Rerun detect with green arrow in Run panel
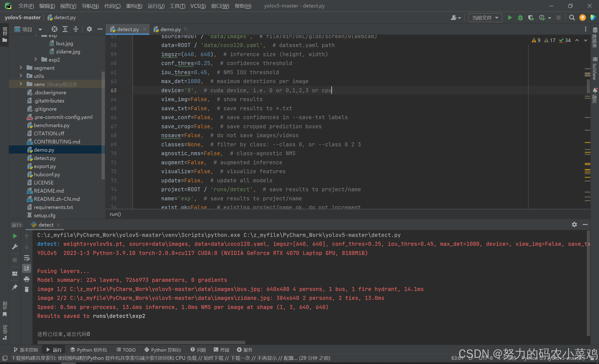This screenshot has height=364, width=599. coord(15,236)
